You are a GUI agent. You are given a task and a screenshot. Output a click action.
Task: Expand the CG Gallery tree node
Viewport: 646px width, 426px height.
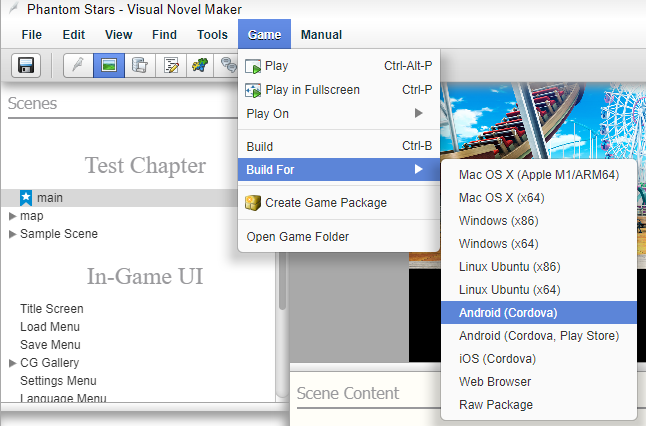coord(12,363)
